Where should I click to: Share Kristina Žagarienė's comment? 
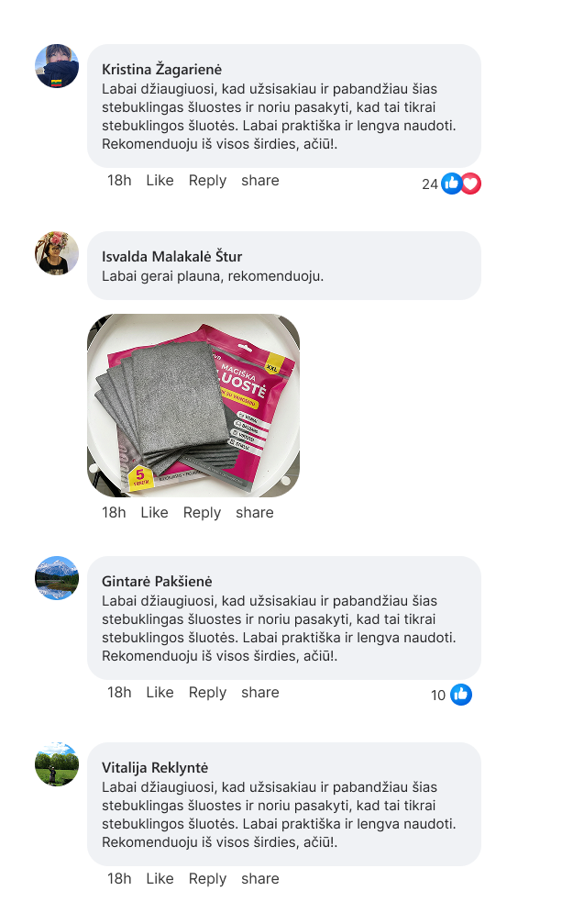(x=260, y=181)
